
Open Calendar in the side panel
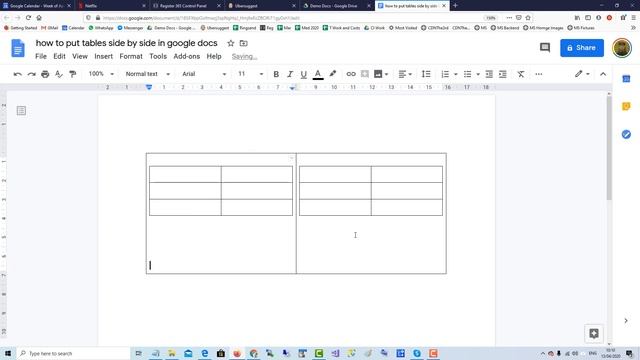[x=626, y=79]
